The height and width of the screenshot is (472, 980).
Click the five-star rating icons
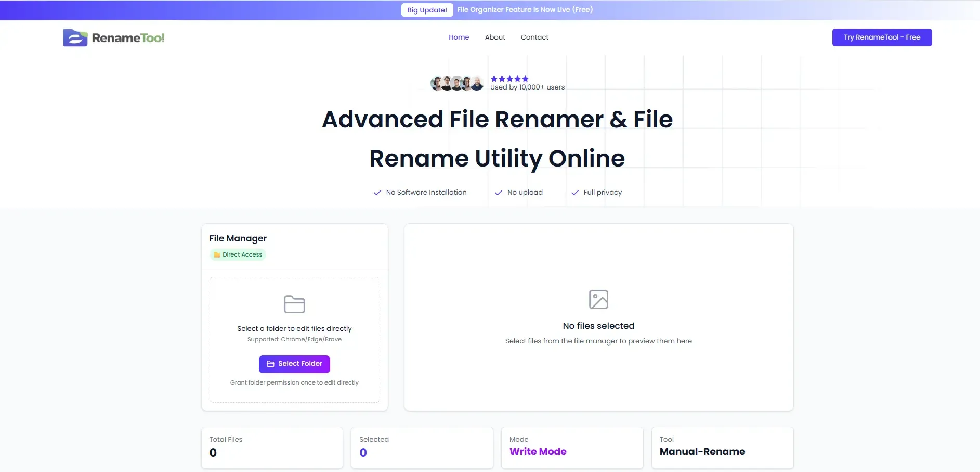(509, 79)
